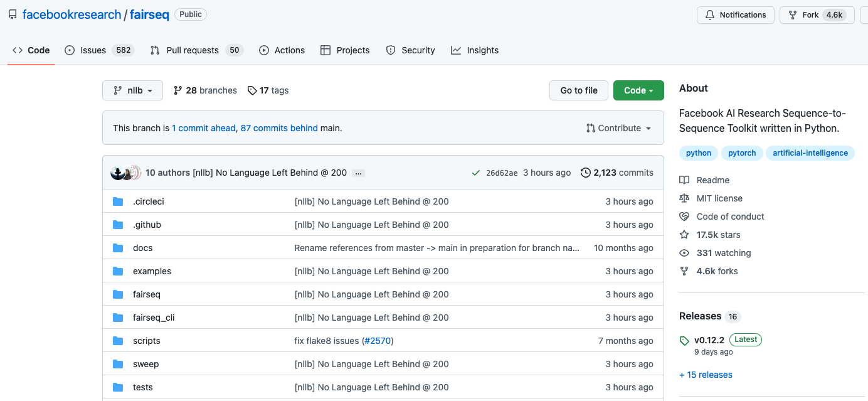Expand the Contribute dropdown

click(x=618, y=128)
